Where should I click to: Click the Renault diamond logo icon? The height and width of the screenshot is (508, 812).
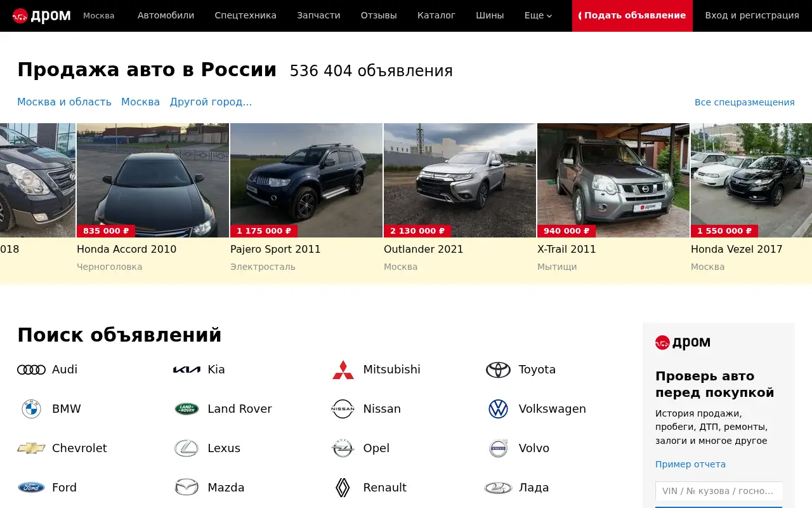[343, 488]
